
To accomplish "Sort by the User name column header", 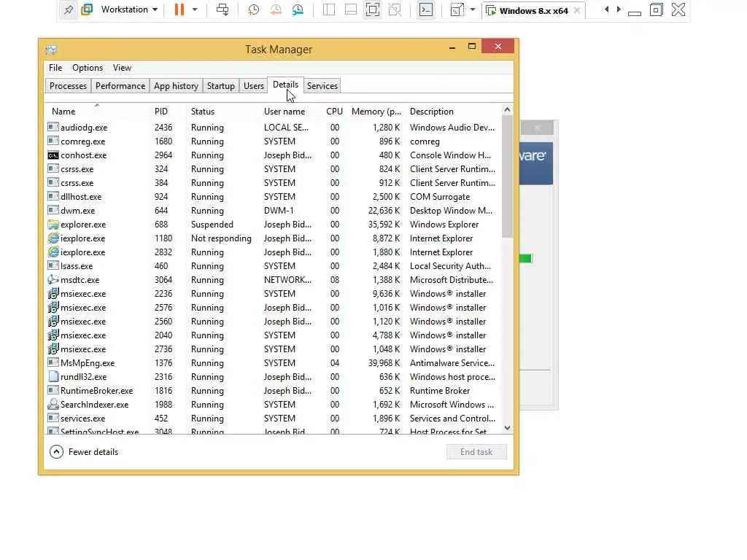I will click(x=285, y=112).
